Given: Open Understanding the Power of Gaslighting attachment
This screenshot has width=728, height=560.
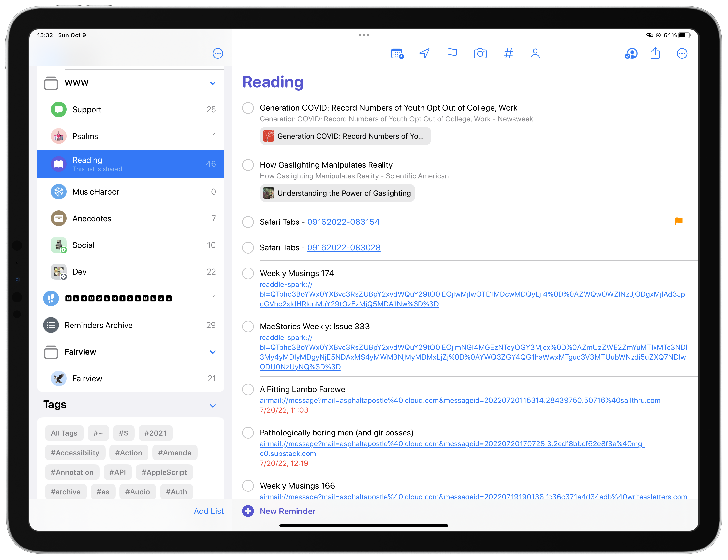Looking at the screenshot, I should pos(337,193).
